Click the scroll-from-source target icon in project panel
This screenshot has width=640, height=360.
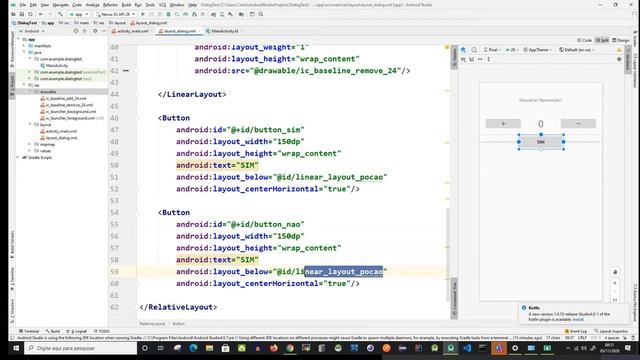click(x=76, y=31)
